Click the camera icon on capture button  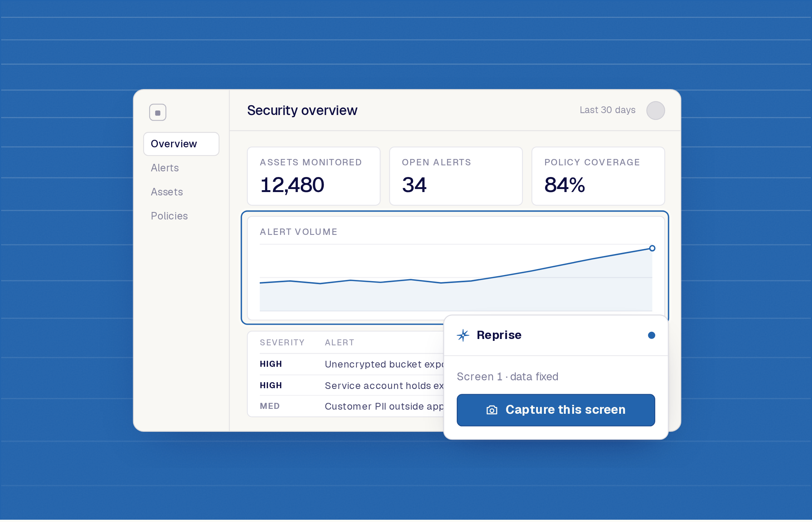[x=492, y=410]
